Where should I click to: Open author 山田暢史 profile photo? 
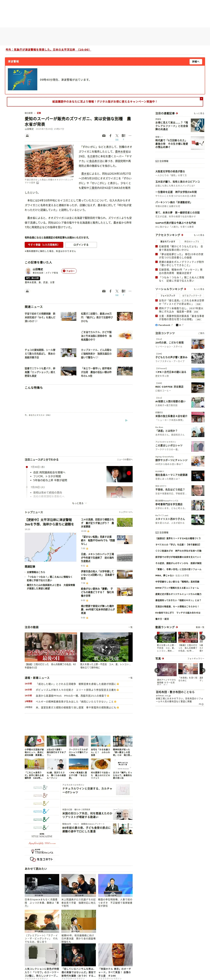(28, 271)
